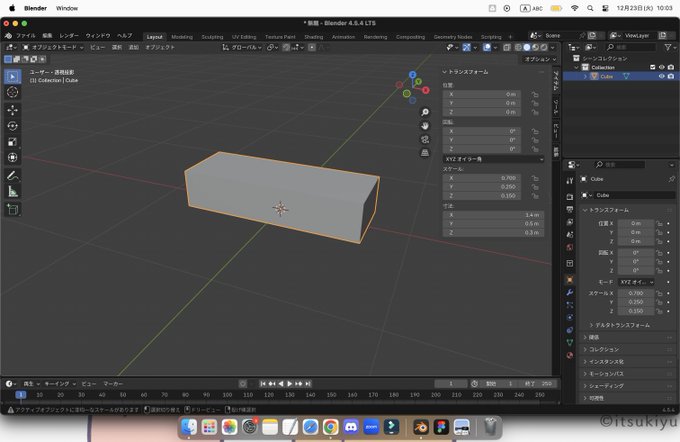Enable wireframe viewport shading
This screenshot has height=442, width=680.
tap(518, 47)
